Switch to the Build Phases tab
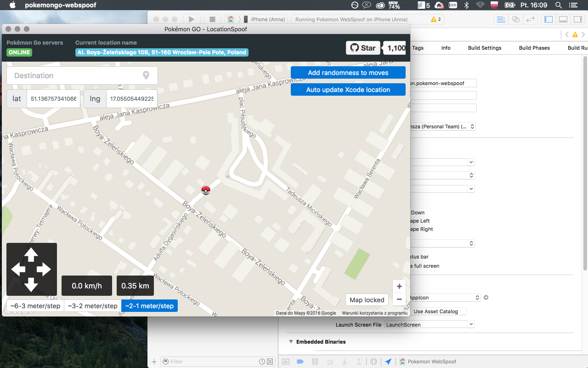Image resolution: width=588 pixels, height=368 pixels. pos(534,48)
